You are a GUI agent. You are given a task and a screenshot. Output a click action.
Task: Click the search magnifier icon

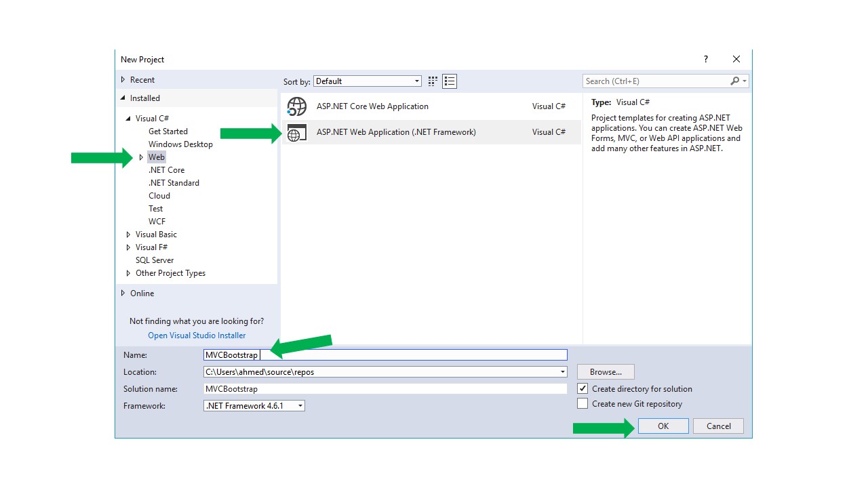(734, 81)
